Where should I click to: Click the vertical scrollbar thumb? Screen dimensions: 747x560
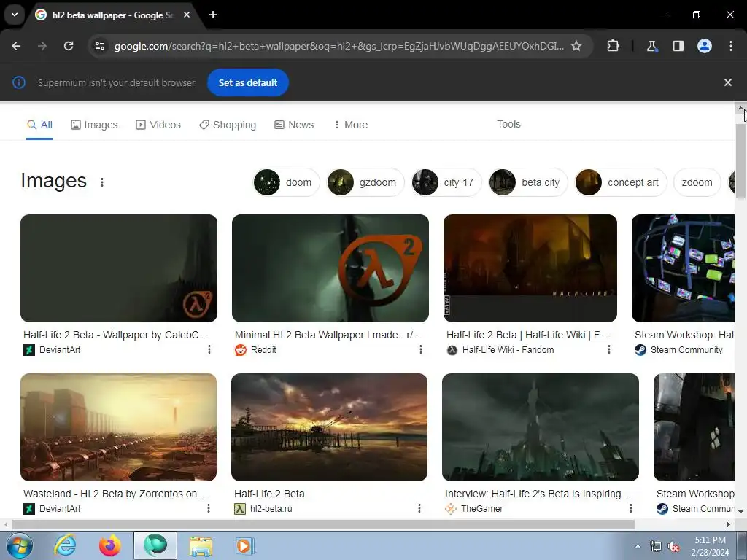tap(741, 161)
